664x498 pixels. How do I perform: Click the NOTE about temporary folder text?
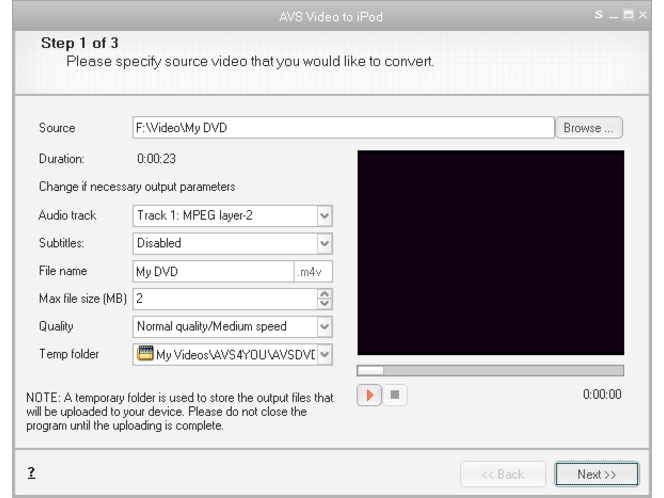(x=180, y=412)
